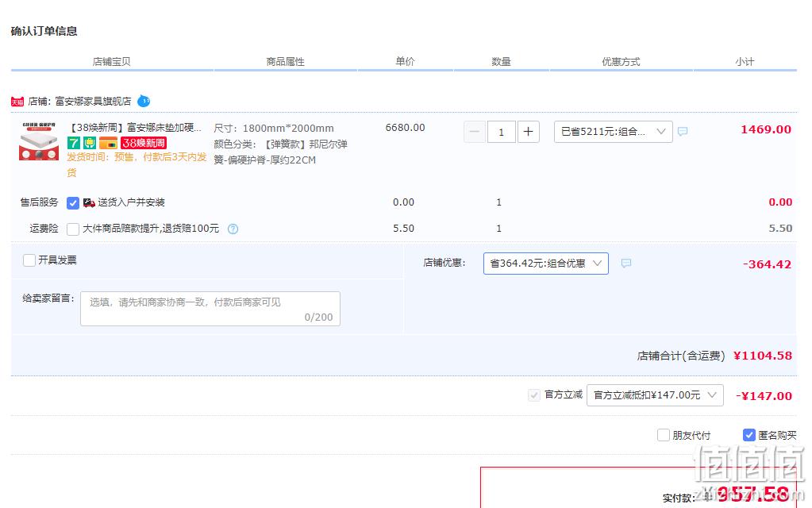Screen dimensions: 812x508
Task: Expand the 官方立减抵扣¥147.00元 dropdown
Action: 655,395
